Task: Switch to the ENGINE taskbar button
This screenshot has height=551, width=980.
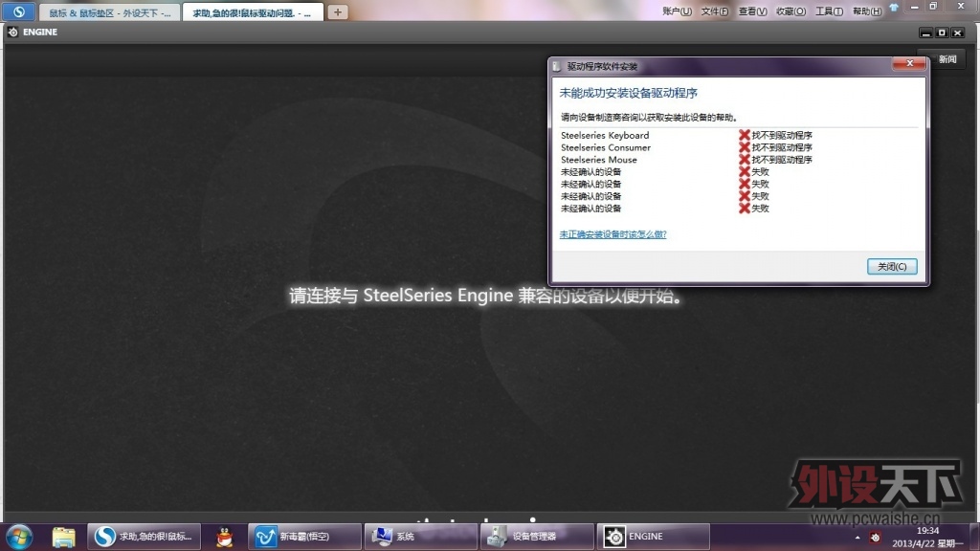Action: [x=653, y=537]
